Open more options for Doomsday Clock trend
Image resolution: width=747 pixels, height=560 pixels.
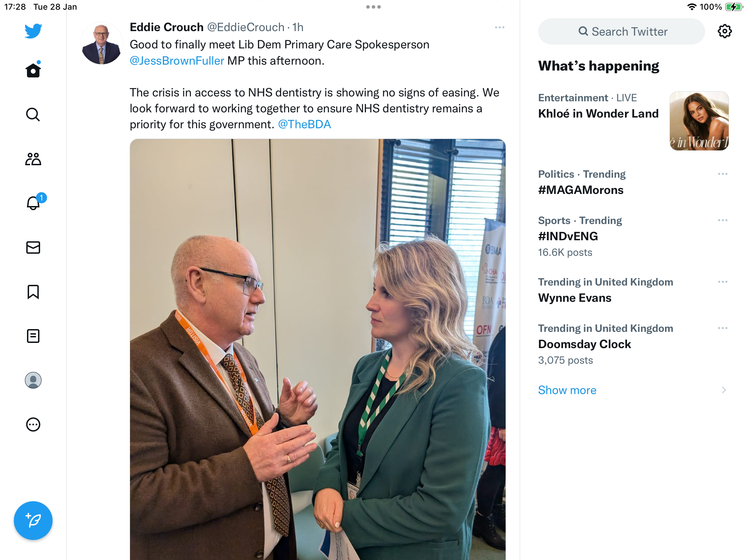coord(723,328)
